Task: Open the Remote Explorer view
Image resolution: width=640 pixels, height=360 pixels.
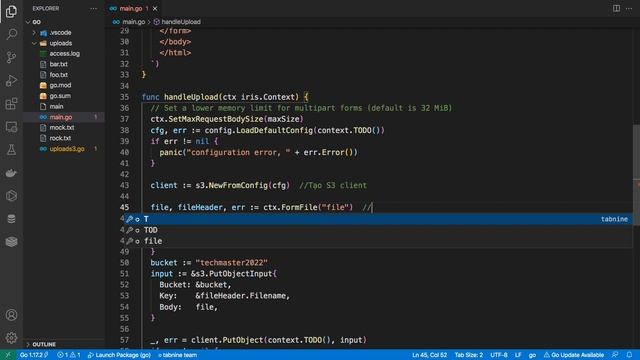Action: click(x=11, y=127)
